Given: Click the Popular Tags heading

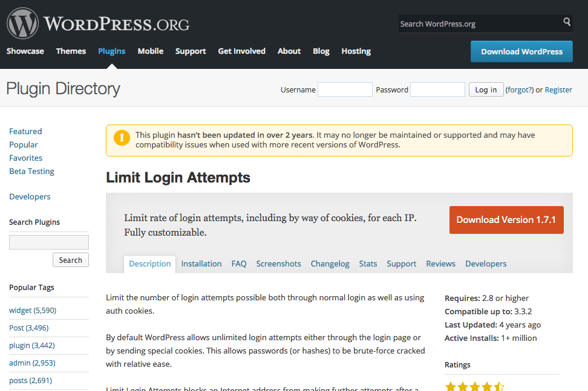Looking at the screenshot, I should point(31,287).
